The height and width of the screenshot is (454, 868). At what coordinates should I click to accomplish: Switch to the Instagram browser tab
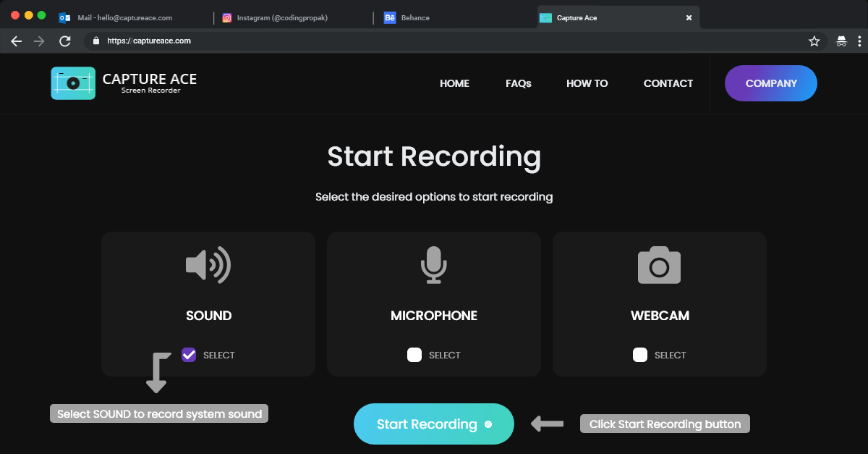tap(285, 17)
